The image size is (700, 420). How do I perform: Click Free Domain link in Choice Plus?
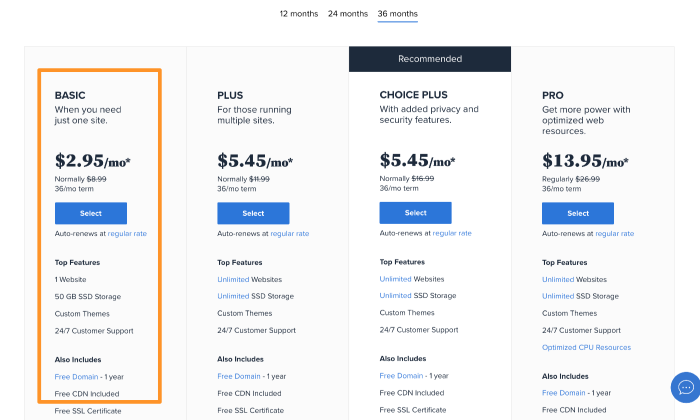click(x=401, y=375)
